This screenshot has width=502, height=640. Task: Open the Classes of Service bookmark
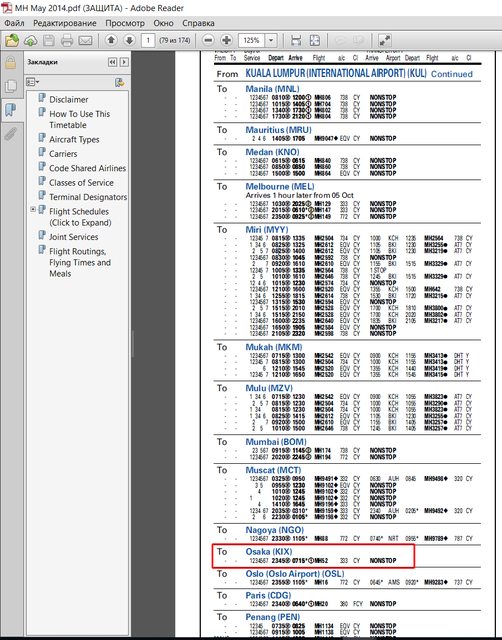[81, 182]
